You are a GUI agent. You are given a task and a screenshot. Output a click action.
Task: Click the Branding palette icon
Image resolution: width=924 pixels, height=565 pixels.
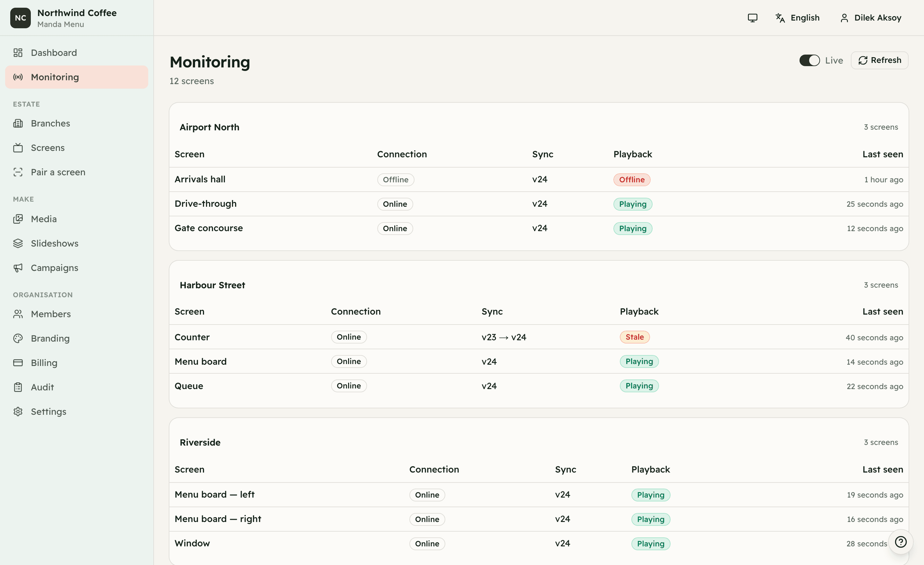coord(18,338)
